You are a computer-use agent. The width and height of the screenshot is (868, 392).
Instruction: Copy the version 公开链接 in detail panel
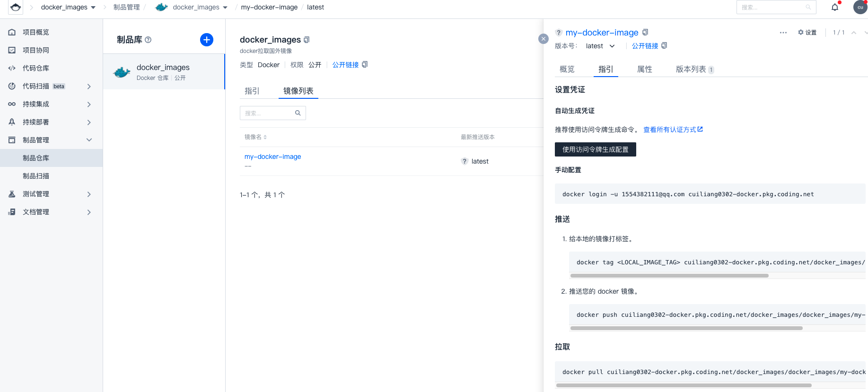[x=664, y=46]
